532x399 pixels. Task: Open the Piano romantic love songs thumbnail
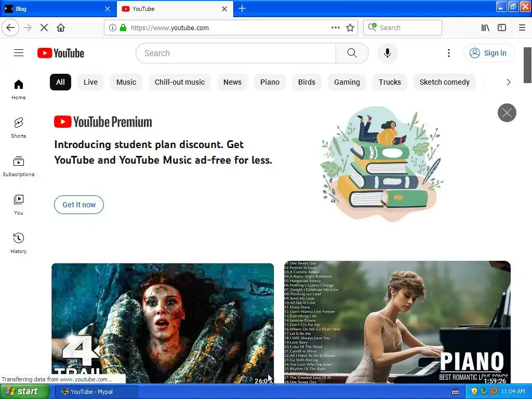click(x=397, y=322)
